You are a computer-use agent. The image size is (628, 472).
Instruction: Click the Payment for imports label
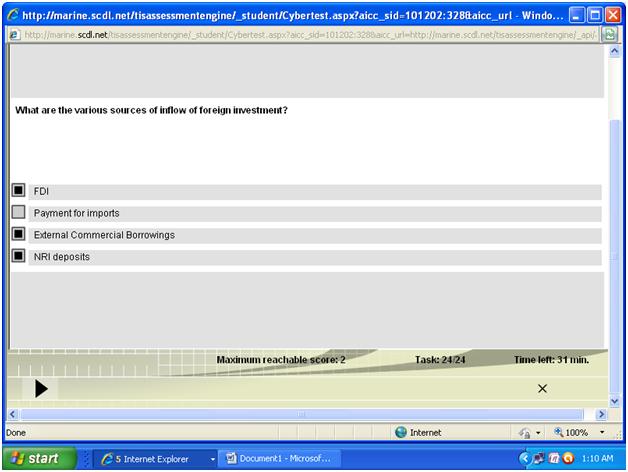click(76, 213)
